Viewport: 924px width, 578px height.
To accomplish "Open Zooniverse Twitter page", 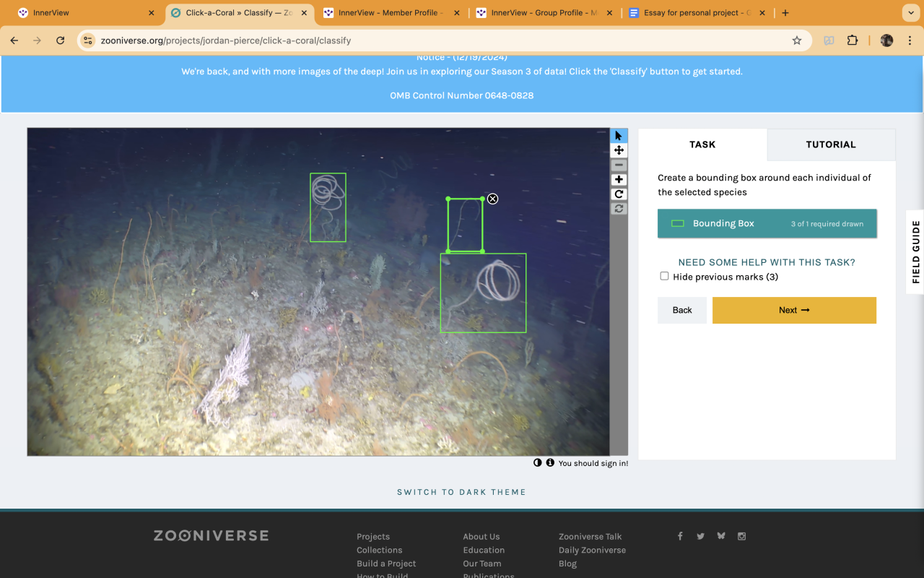I will 700,536.
